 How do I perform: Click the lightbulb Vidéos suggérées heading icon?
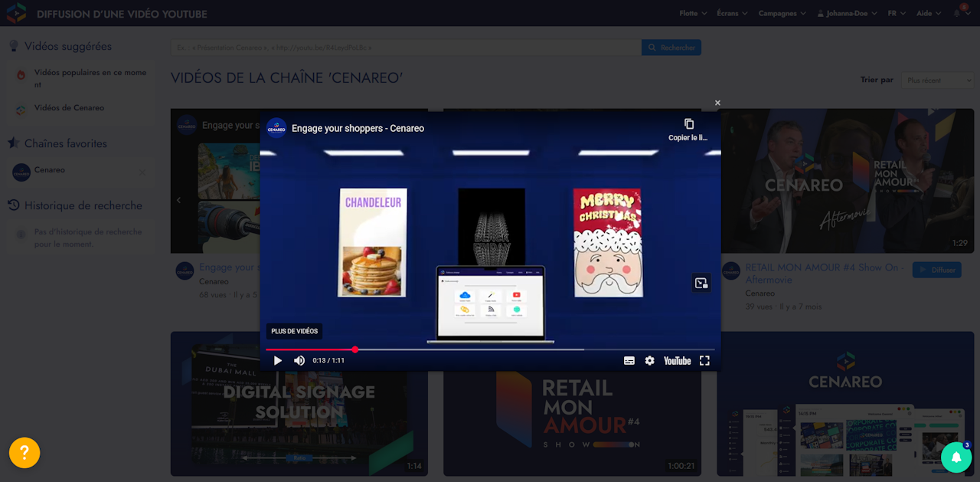tap(14, 46)
